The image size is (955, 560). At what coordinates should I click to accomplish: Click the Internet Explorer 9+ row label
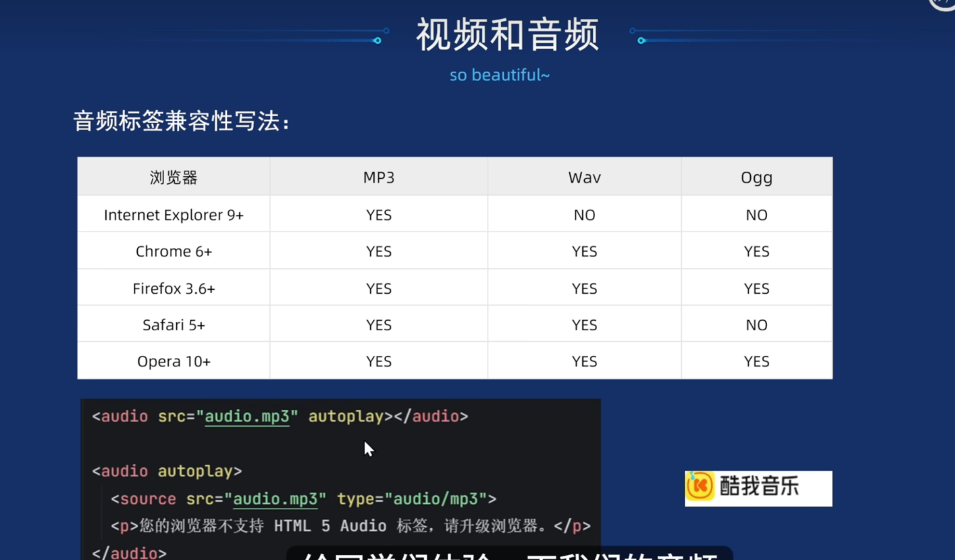tap(173, 215)
